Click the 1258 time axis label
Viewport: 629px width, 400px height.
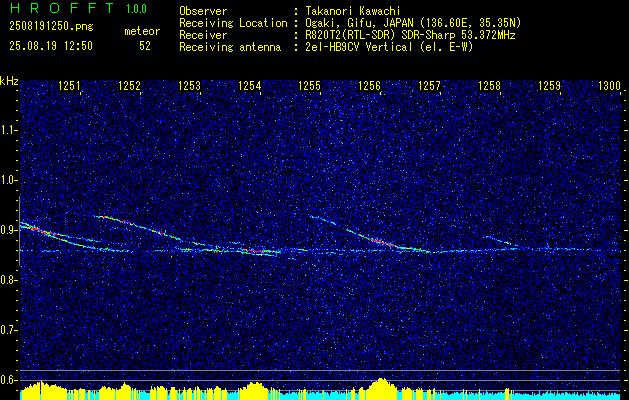click(x=489, y=86)
